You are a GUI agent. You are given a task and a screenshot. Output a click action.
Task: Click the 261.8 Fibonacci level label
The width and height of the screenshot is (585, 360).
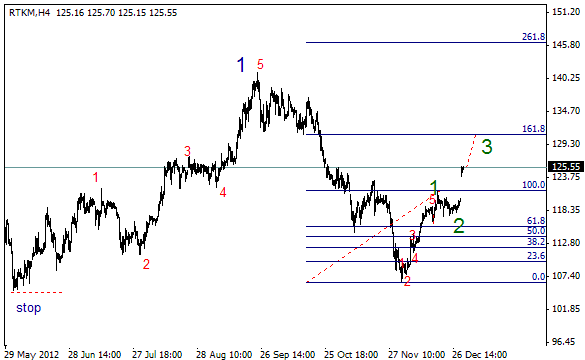coord(534,37)
